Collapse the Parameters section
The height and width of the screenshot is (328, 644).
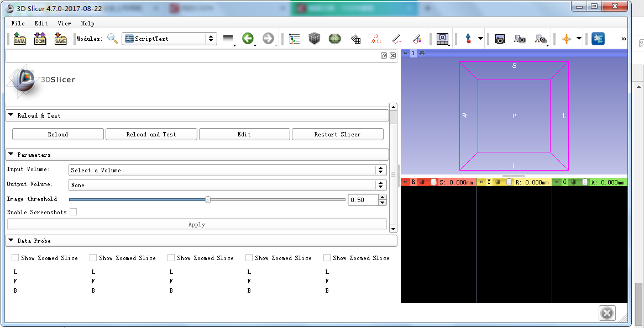(197, 155)
